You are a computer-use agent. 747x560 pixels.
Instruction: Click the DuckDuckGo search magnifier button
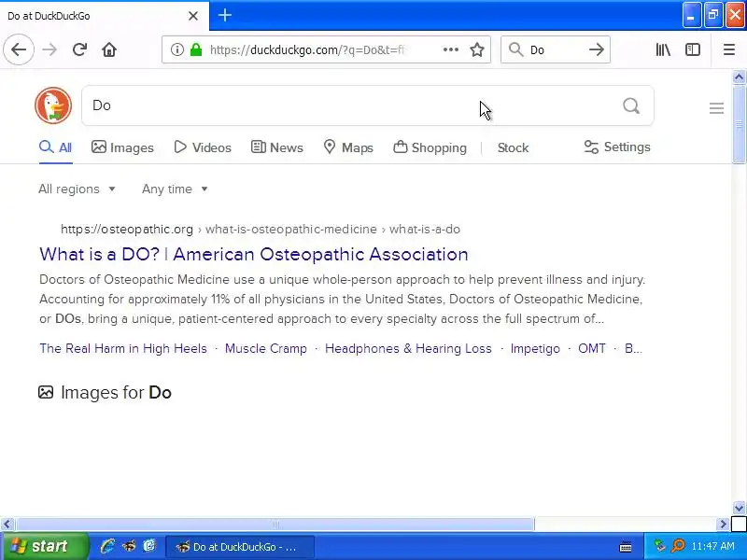tap(631, 105)
